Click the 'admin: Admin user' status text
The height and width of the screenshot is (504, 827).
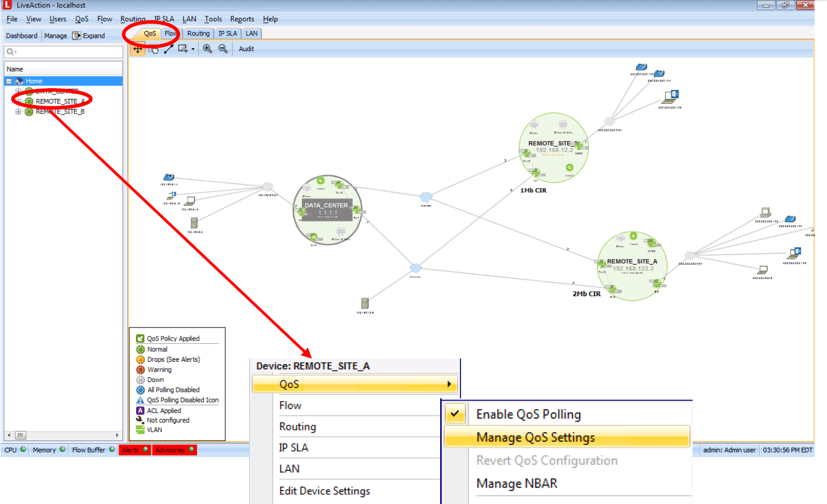click(729, 450)
